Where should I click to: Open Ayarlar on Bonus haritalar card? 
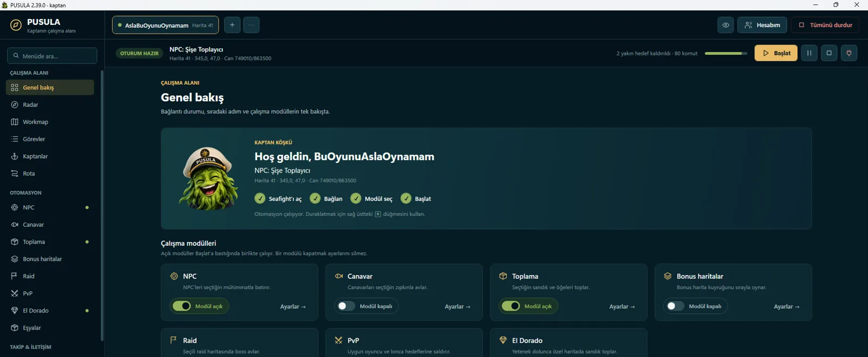[x=787, y=307]
